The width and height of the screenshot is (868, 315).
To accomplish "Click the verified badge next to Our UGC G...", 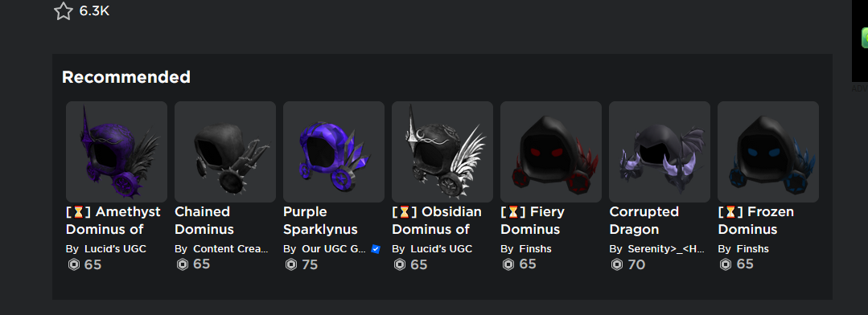I will 376,249.
